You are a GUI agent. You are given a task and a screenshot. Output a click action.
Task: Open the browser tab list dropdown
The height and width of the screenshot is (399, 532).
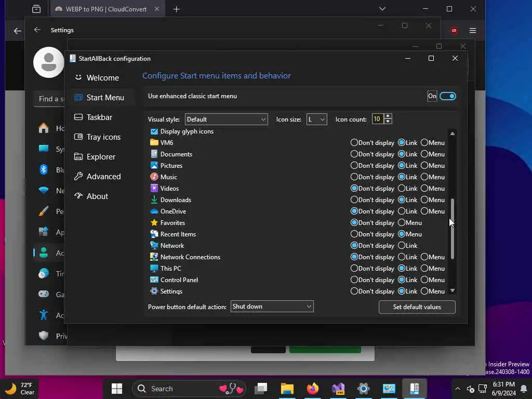click(x=382, y=9)
